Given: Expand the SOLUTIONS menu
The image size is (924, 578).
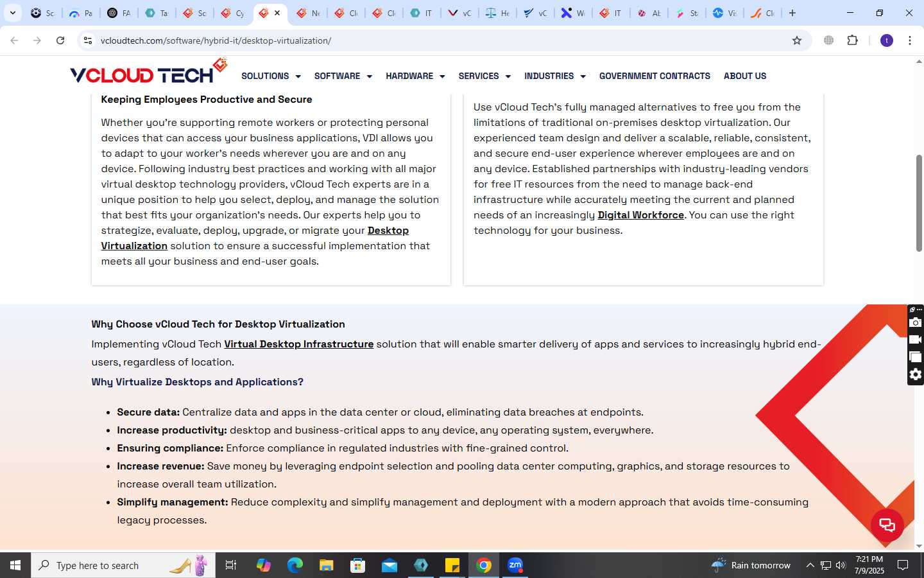Looking at the screenshot, I should [x=271, y=76].
